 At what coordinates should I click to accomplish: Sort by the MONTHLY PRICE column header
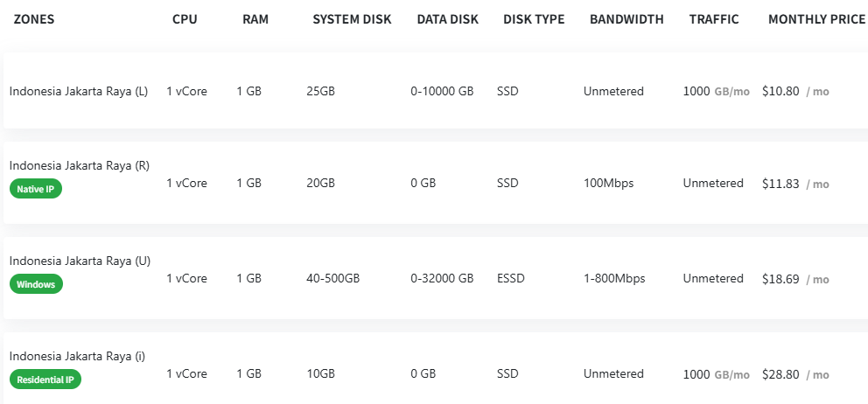(x=816, y=19)
